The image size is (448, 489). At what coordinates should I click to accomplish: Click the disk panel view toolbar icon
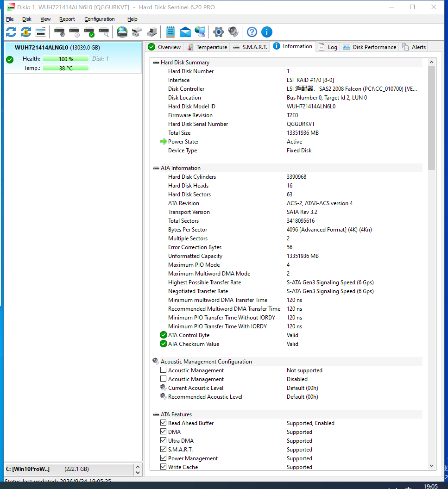(41, 32)
